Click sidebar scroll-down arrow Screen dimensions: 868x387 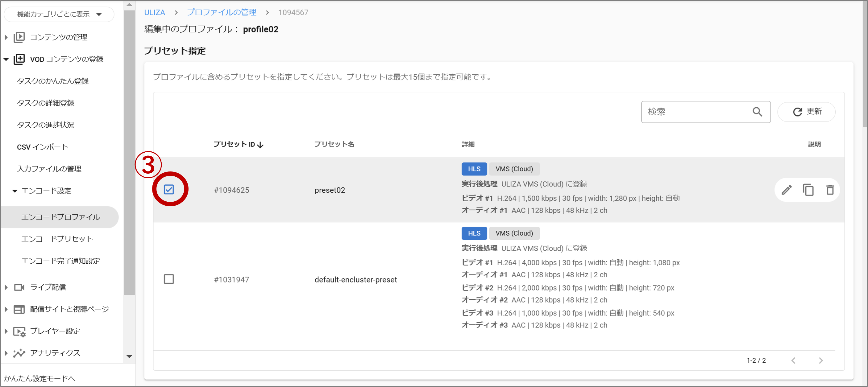[129, 356]
